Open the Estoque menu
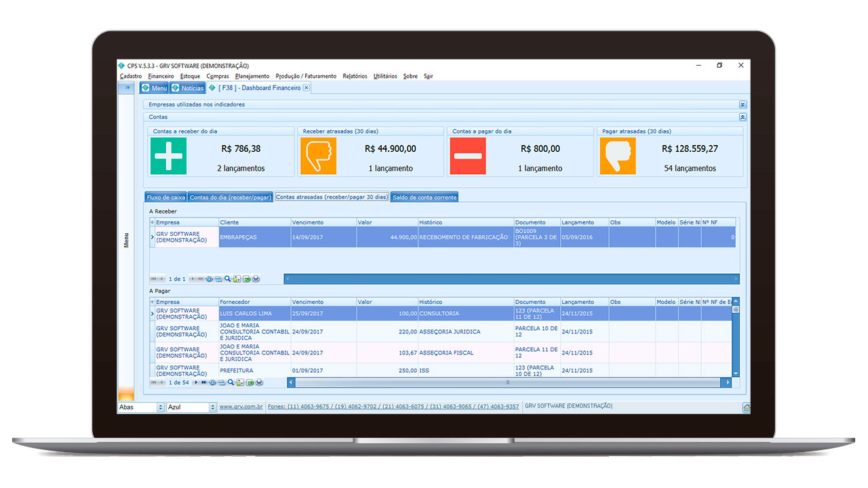This screenshot has width=868, height=488. 190,76
